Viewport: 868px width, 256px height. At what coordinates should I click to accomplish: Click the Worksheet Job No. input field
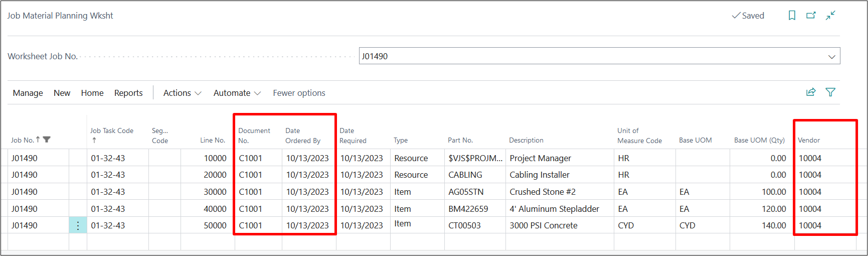point(592,56)
